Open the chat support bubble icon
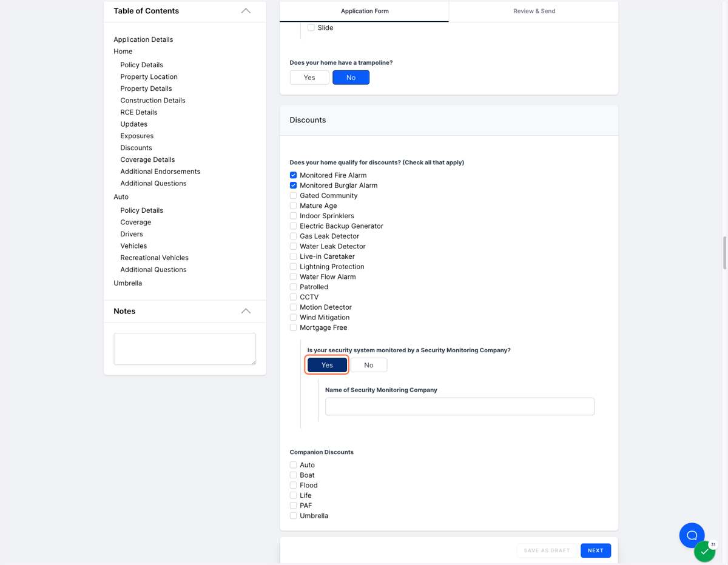Viewport: 728px width, 565px height. pos(692,535)
